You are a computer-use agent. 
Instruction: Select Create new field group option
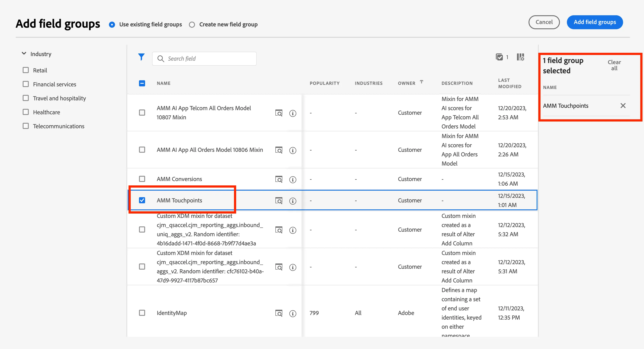[x=192, y=24]
